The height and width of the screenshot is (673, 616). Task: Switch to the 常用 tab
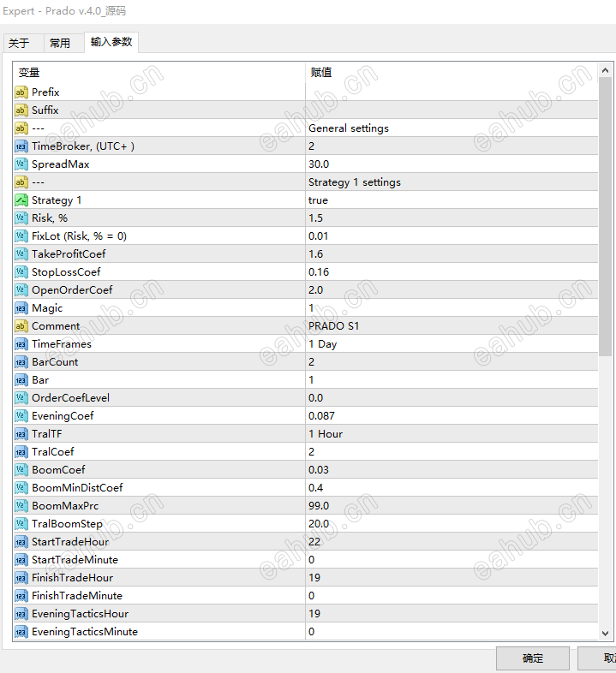(63, 43)
